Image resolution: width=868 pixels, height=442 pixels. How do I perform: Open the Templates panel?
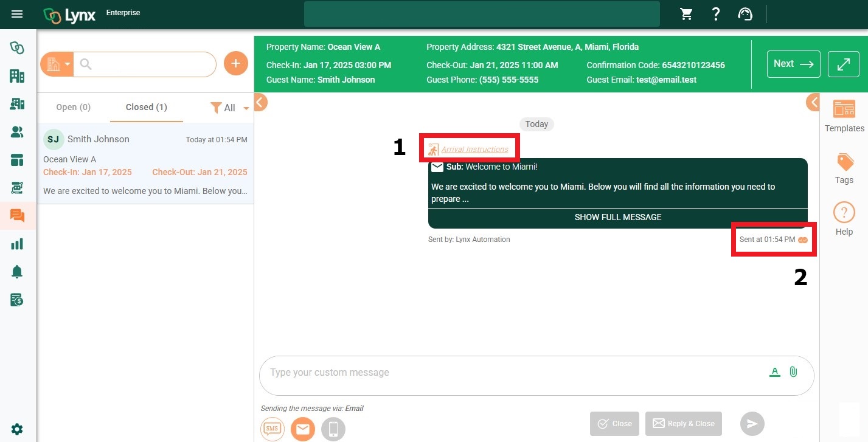point(844,116)
